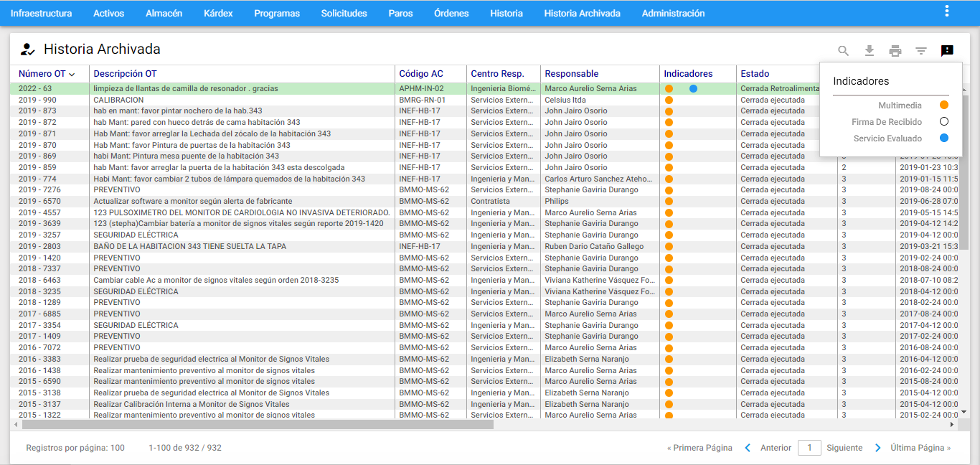
Task: Click the vertical scrollbar down arrow
Action: tap(964, 413)
